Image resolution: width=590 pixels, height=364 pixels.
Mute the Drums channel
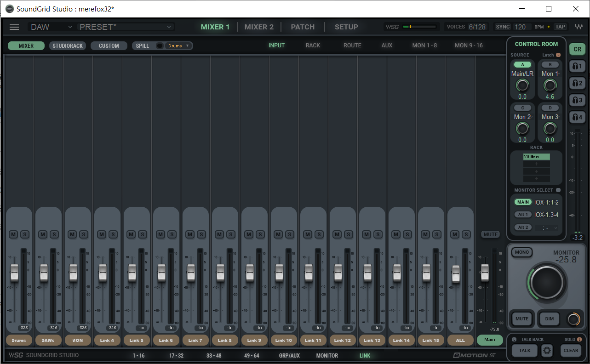pyautogui.click(x=13, y=234)
